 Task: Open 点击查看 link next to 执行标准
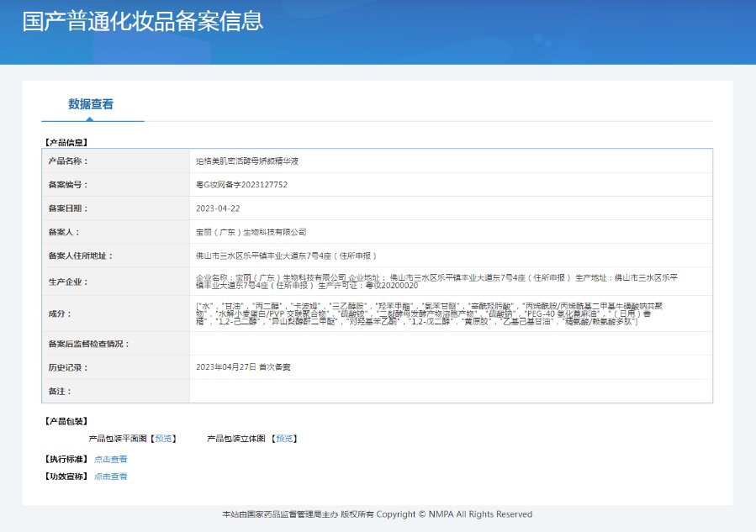click(111, 460)
